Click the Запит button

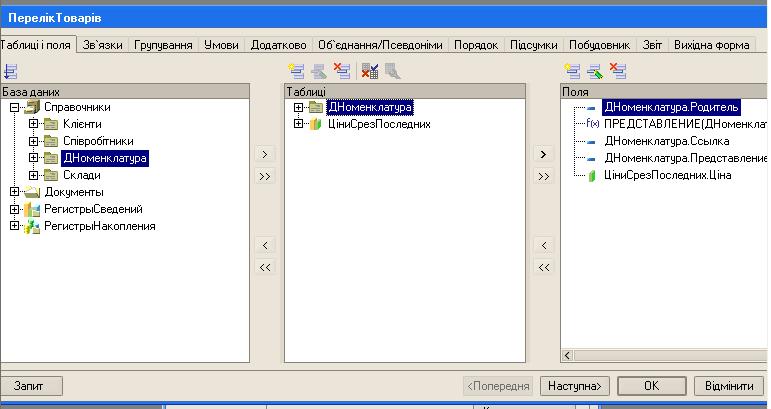point(31,386)
